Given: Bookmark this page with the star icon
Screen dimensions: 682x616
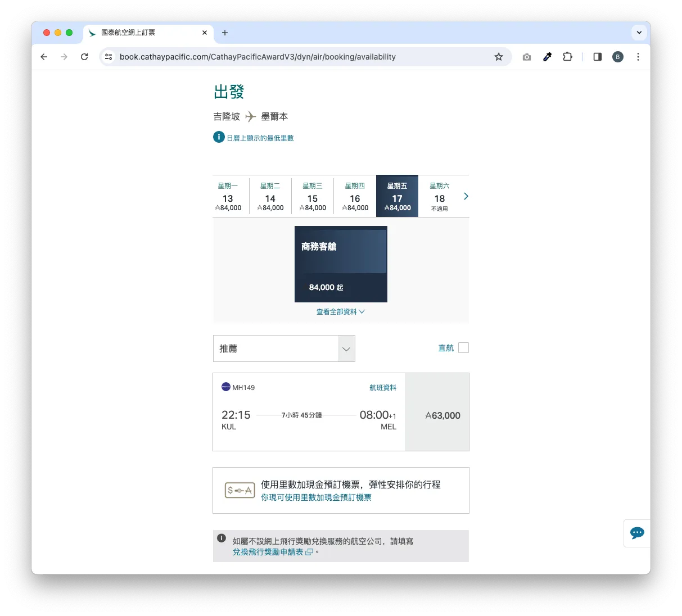Looking at the screenshot, I should pyautogui.click(x=499, y=57).
